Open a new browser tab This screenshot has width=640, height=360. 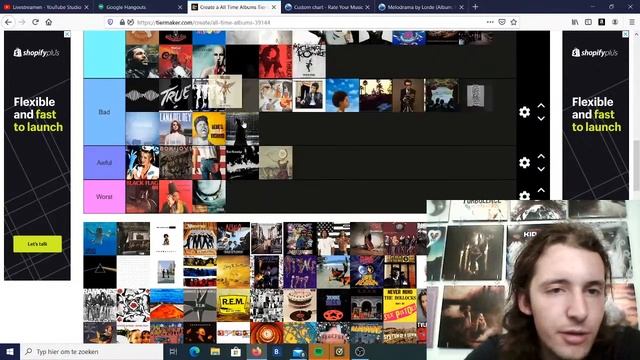coord(475,7)
